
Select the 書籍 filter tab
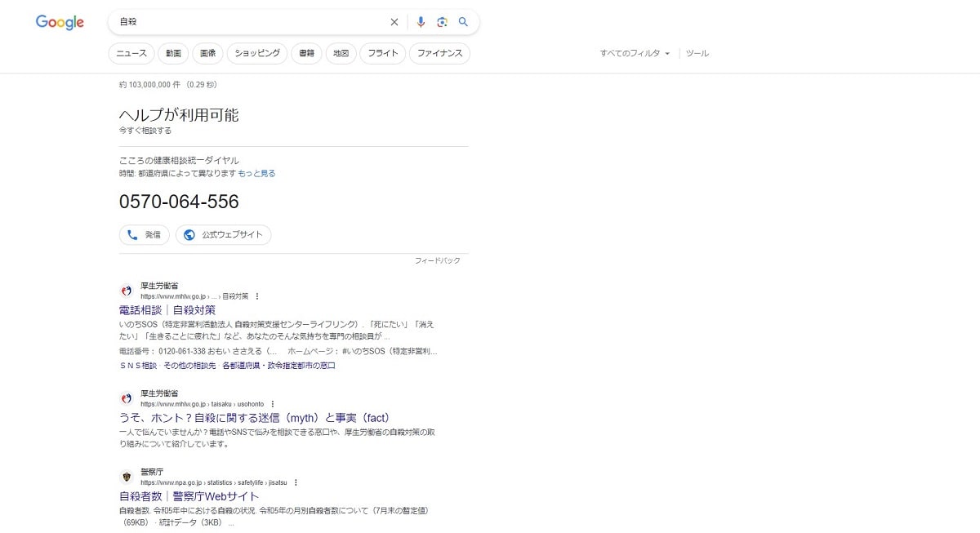coord(306,53)
